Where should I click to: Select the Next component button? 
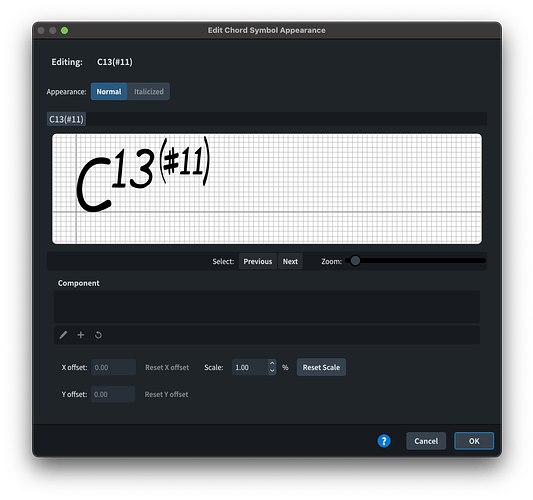pos(290,261)
